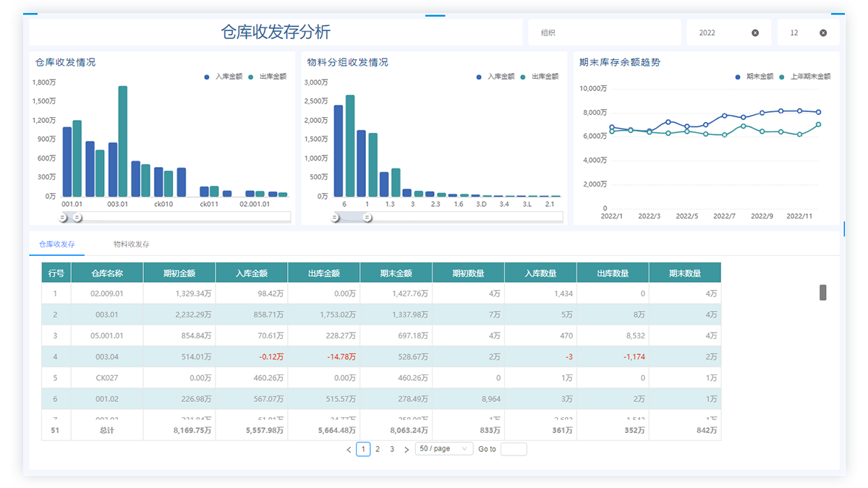Click tallest 出库金额 bar for 003.01
This screenshot has height=488, width=868.
point(123,141)
